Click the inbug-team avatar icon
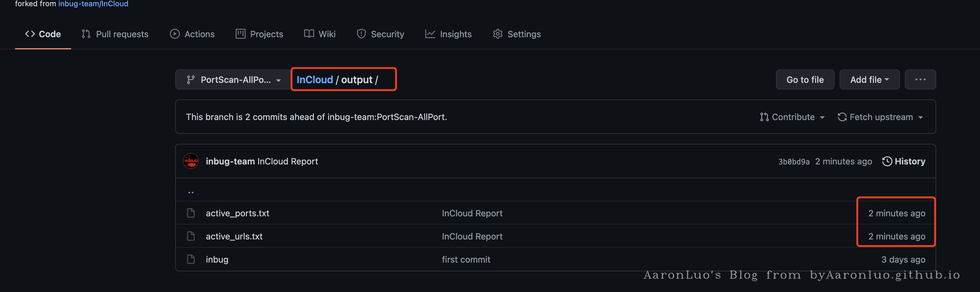Screen dimensions: 980x292 (x=191, y=161)
